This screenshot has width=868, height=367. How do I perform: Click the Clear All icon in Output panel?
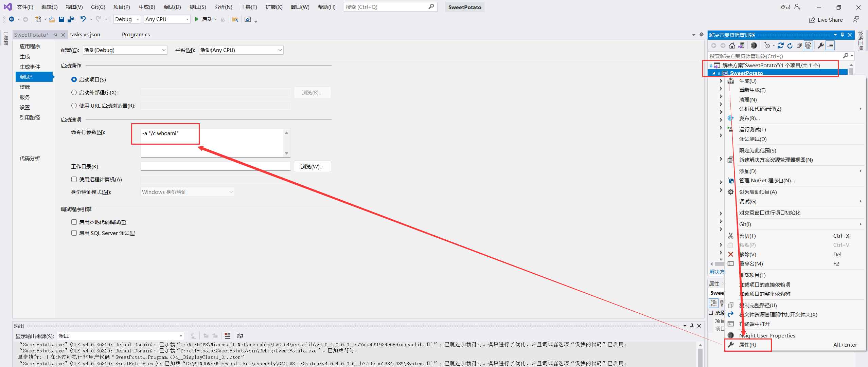(x=227, y=336)
